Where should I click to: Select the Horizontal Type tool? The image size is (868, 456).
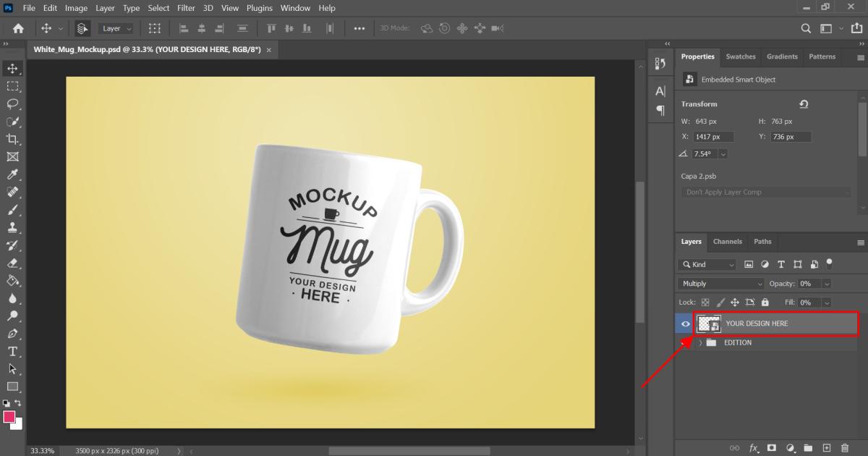[x=12, y=351]
